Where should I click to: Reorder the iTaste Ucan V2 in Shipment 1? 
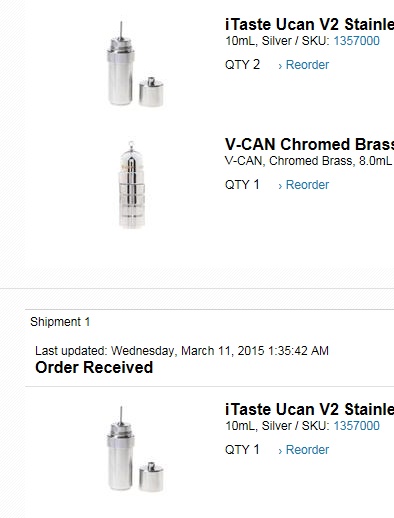click(304, 450)
